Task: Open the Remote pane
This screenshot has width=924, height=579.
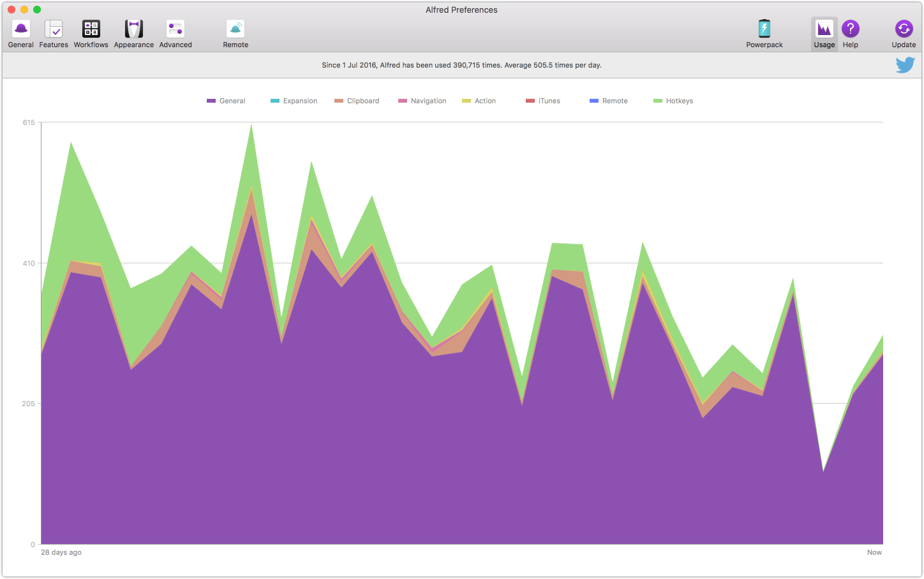Action: (x=235, y=34)
